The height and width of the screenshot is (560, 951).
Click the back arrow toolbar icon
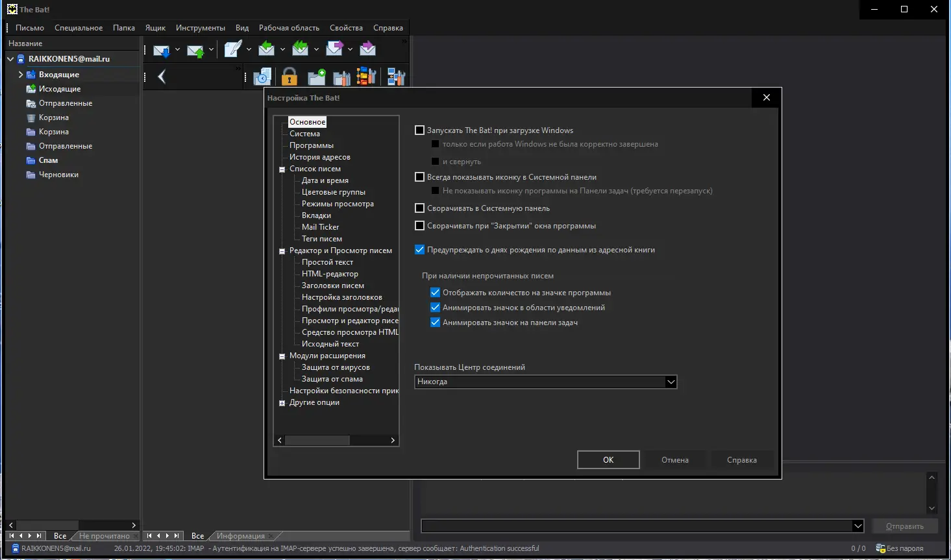point(162,77)
